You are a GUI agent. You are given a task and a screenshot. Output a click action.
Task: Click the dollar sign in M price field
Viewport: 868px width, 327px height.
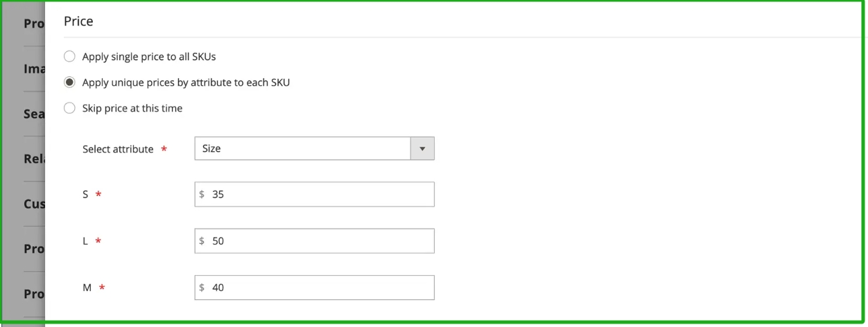pyautogui.click(x=202, y=288)
